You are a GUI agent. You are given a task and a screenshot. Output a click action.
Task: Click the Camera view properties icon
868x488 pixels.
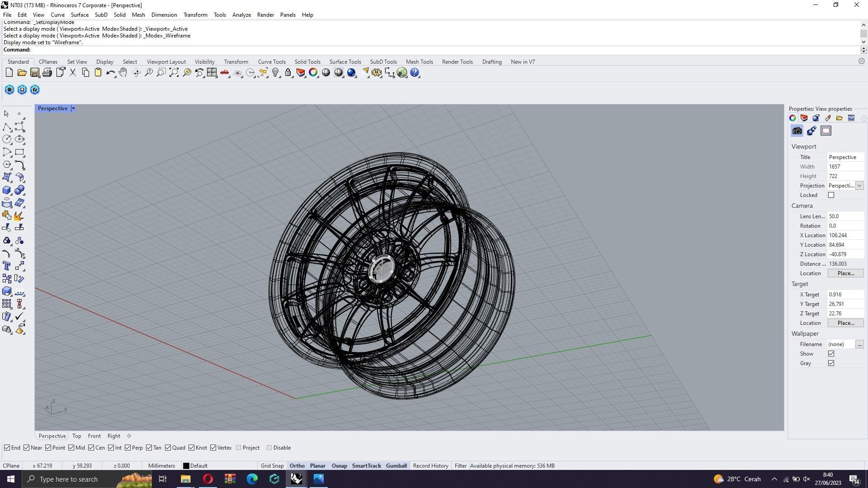(797, 131)
